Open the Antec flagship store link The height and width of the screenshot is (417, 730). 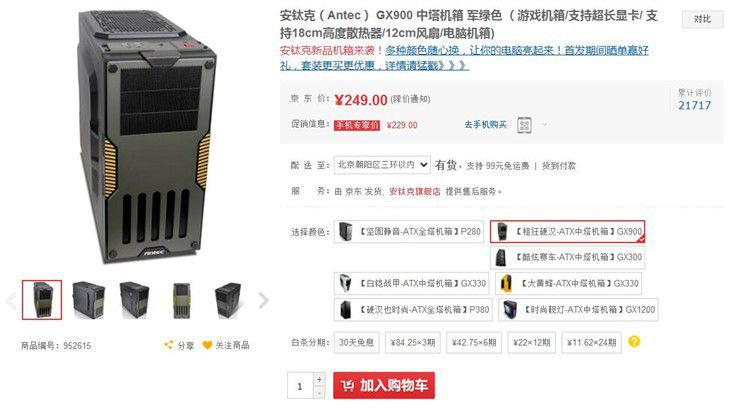click(414, 191)
